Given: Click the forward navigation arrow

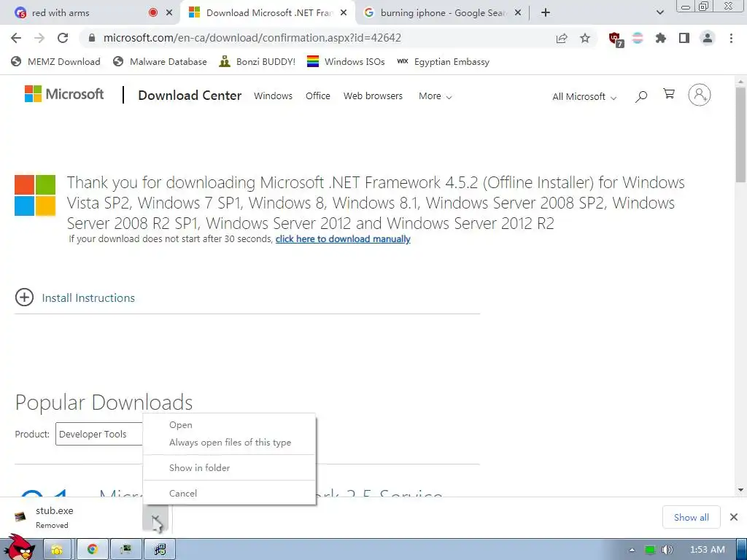Looking at the screenshot, I should click(39, 38).
